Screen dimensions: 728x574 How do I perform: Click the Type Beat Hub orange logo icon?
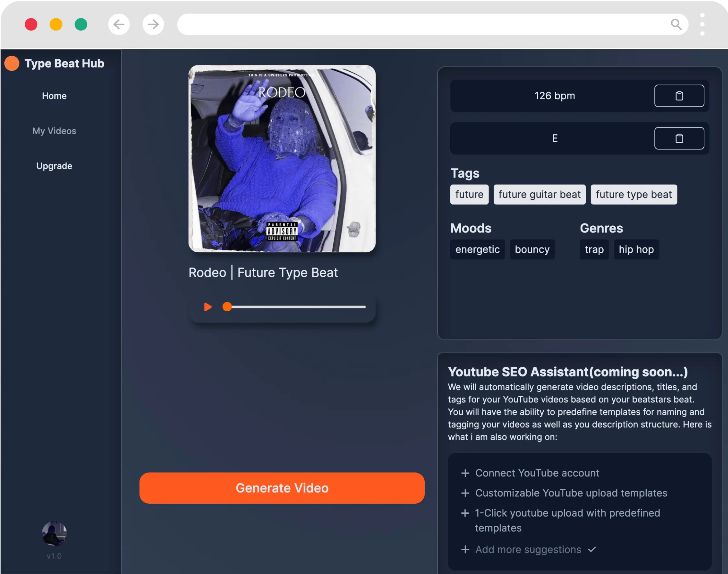(12, 63)
